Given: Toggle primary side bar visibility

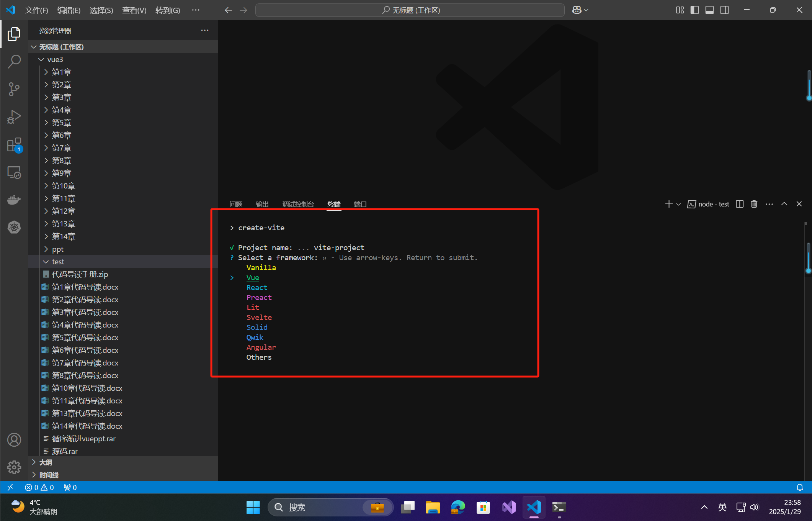Looking at the screenshot, I should (x=694, y=10).
